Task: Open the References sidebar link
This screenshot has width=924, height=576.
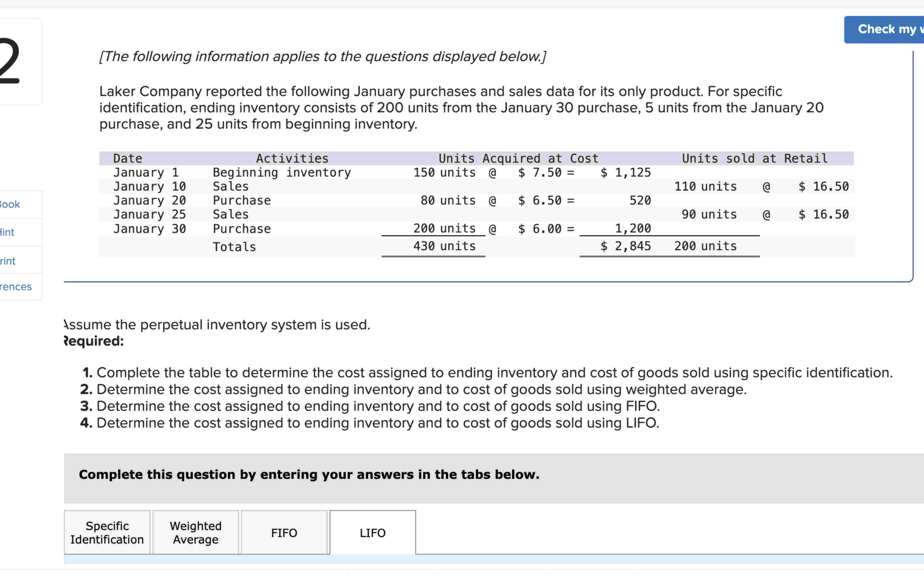Action: 16,286
